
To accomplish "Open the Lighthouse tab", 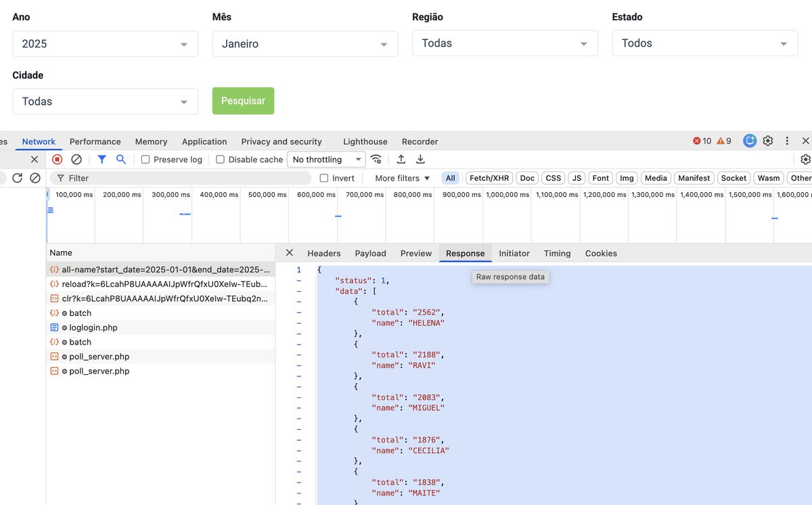I will point(365,141).
